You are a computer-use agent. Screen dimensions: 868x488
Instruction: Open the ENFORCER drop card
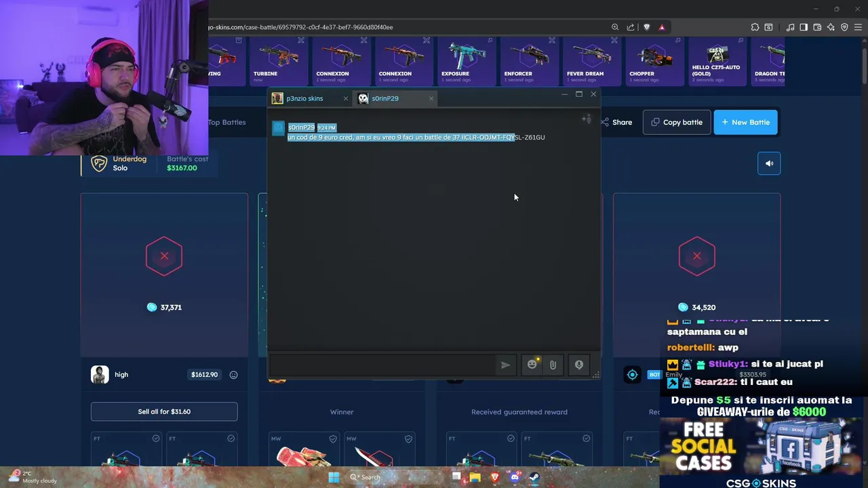529,61
